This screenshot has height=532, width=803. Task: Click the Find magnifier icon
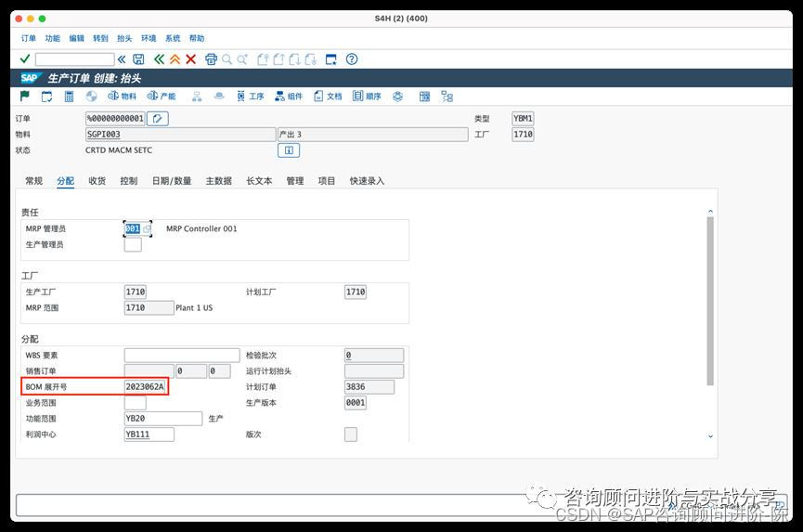[227, 59]
